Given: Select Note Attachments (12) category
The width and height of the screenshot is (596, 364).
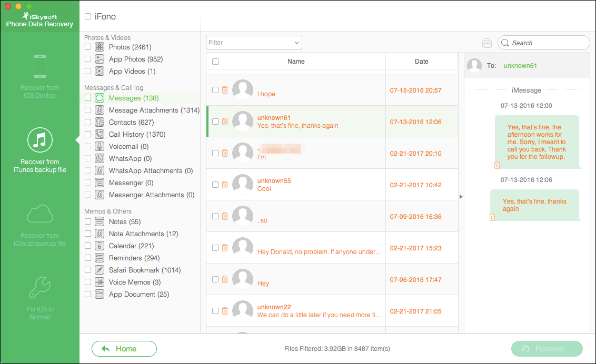Looking at the screenshot, I should (x=143, y=234).
